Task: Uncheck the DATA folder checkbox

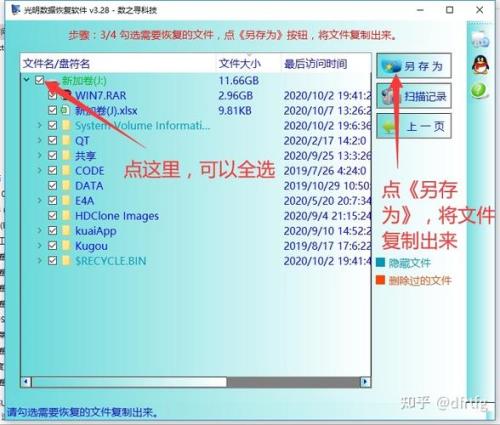Action: click(x=52, y=185)
